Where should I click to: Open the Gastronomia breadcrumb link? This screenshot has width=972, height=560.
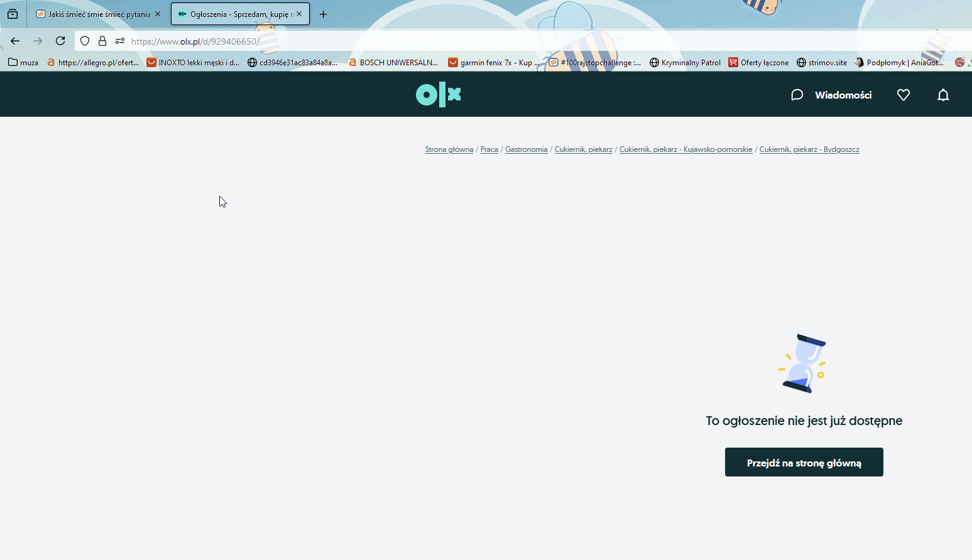tap(526, 149)
